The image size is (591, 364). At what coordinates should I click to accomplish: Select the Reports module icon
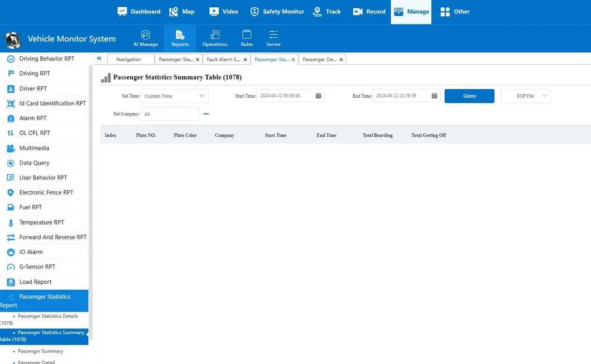[x=180, y=34]
